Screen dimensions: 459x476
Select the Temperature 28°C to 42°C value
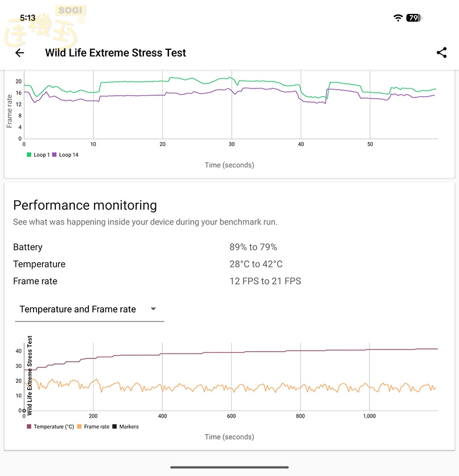(256, 264)
